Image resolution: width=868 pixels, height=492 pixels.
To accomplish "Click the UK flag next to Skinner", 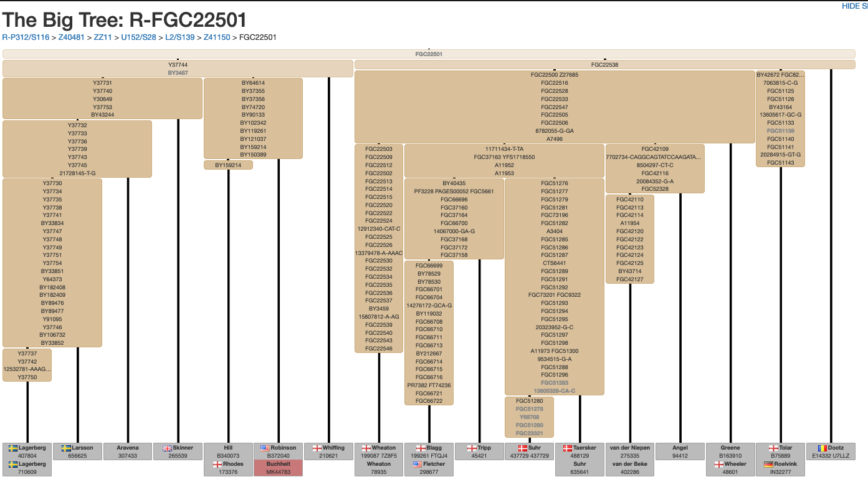I will click(167, 448).
